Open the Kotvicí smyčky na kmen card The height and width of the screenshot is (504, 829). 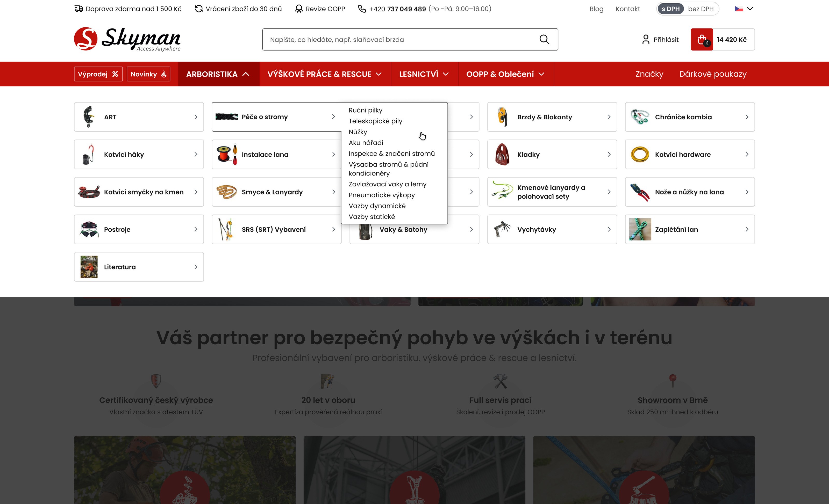[x=139, y=192]
